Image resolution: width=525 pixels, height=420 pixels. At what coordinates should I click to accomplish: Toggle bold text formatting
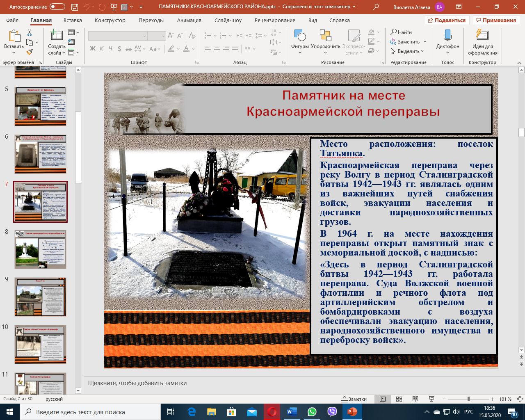(x=93, y=49)
